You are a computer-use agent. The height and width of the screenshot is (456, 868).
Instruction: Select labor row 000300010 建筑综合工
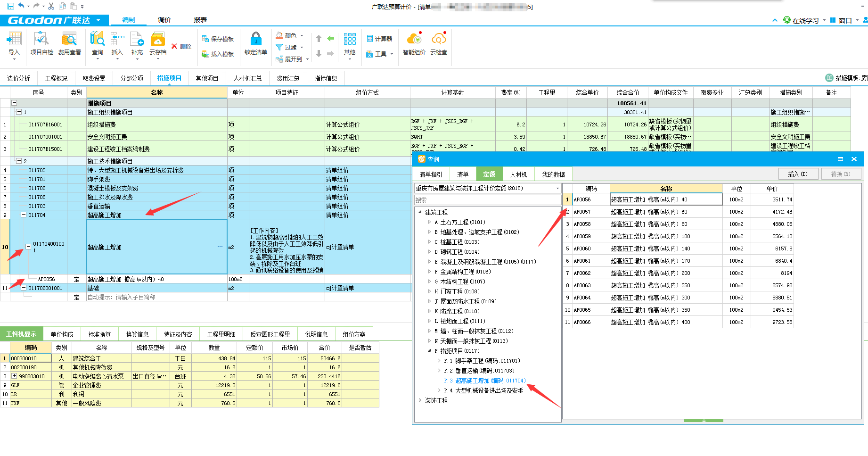(189, 358)
